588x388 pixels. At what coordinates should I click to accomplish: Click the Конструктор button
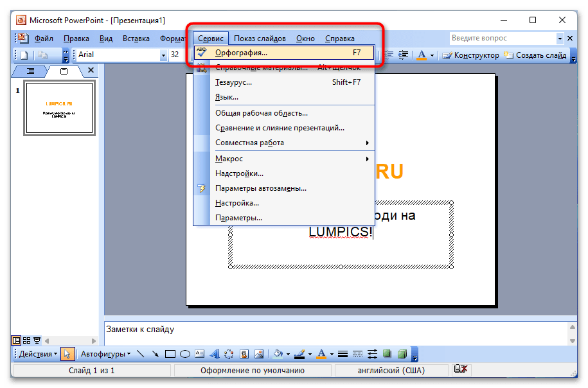coord(471,55)
